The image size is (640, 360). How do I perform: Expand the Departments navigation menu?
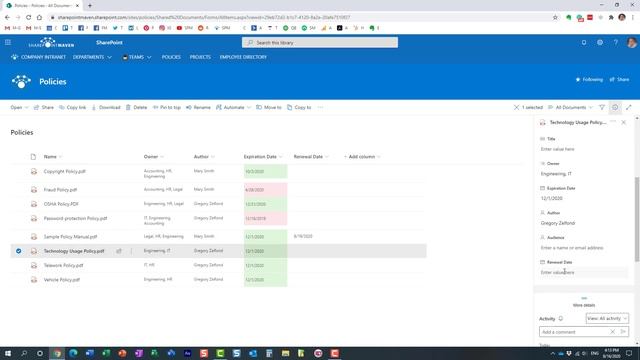[92, 57]
